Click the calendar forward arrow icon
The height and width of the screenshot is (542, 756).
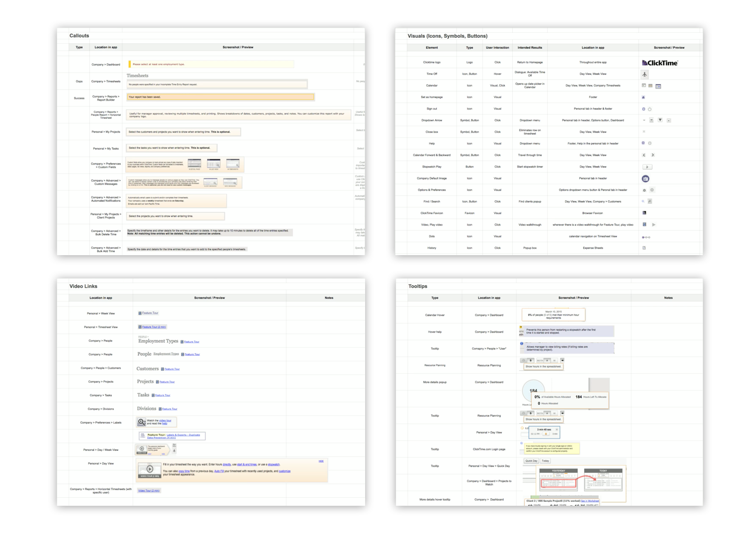tap(653, 155)
